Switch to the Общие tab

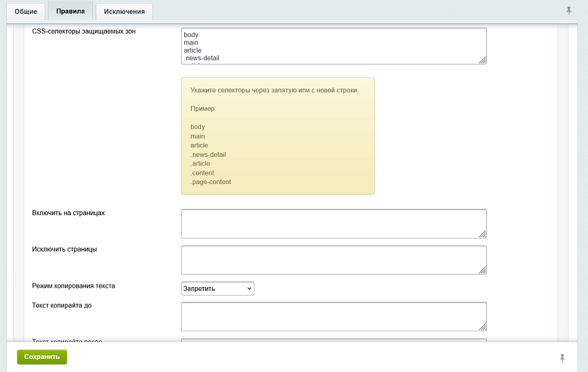tap(26, 11)
